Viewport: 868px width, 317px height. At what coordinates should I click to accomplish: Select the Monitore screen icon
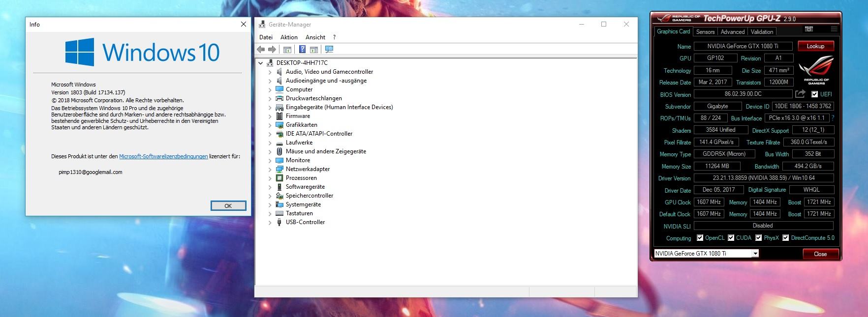(x=279, y=160)
